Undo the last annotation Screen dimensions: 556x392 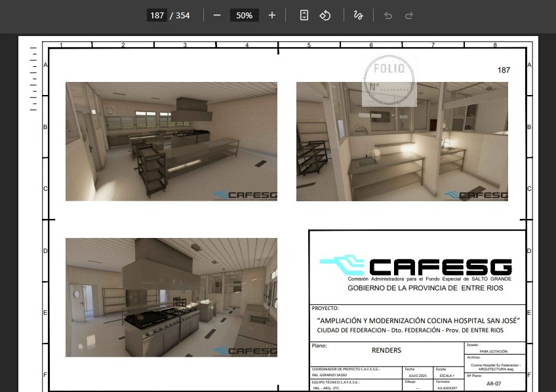pyautogui.click(x=388, y=15)
